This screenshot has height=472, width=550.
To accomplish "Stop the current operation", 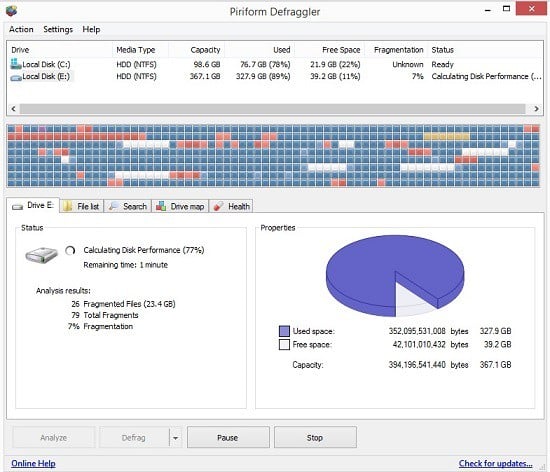I will (x=315, y=437).
